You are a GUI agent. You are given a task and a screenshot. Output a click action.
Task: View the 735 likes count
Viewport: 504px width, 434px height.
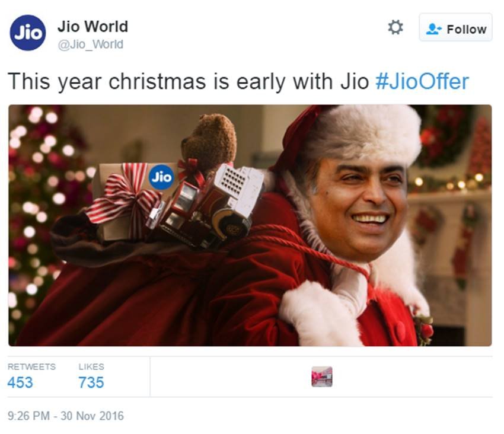[91, 382]
